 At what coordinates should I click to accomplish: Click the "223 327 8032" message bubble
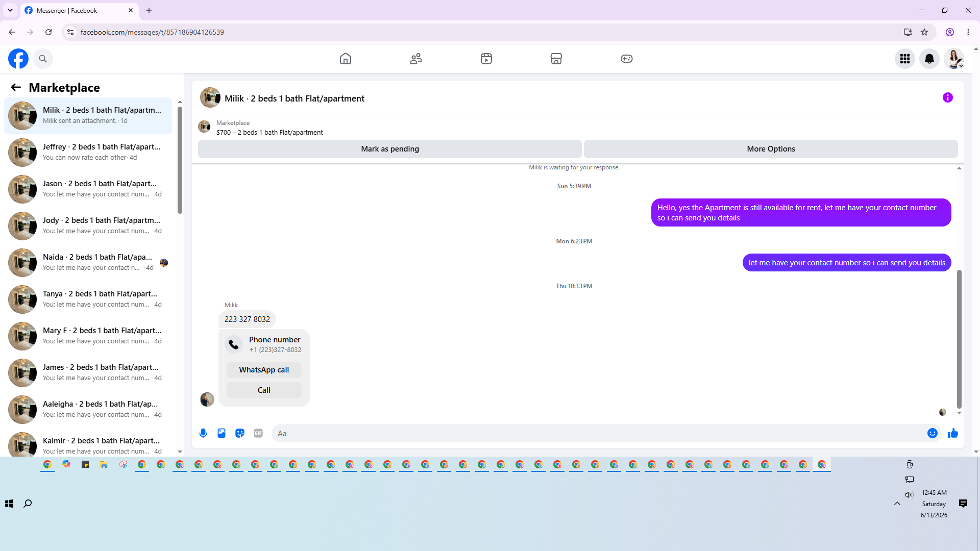point(247,319)
